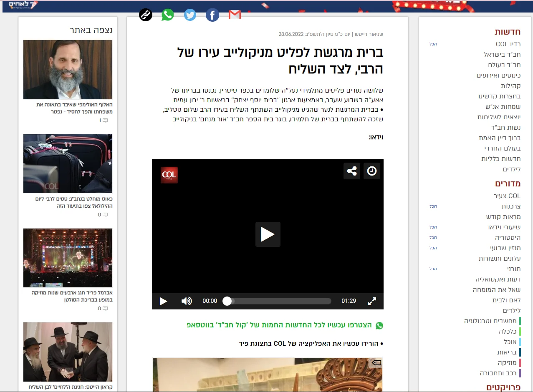This screenshot has height=392, width=533.
Task: Expand the 'הכל' link beside צרכנות
Action: pos(433,206)
